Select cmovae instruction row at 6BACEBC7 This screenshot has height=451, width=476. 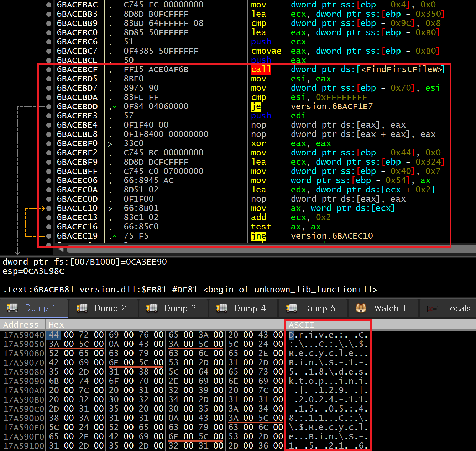coord(265,51)
